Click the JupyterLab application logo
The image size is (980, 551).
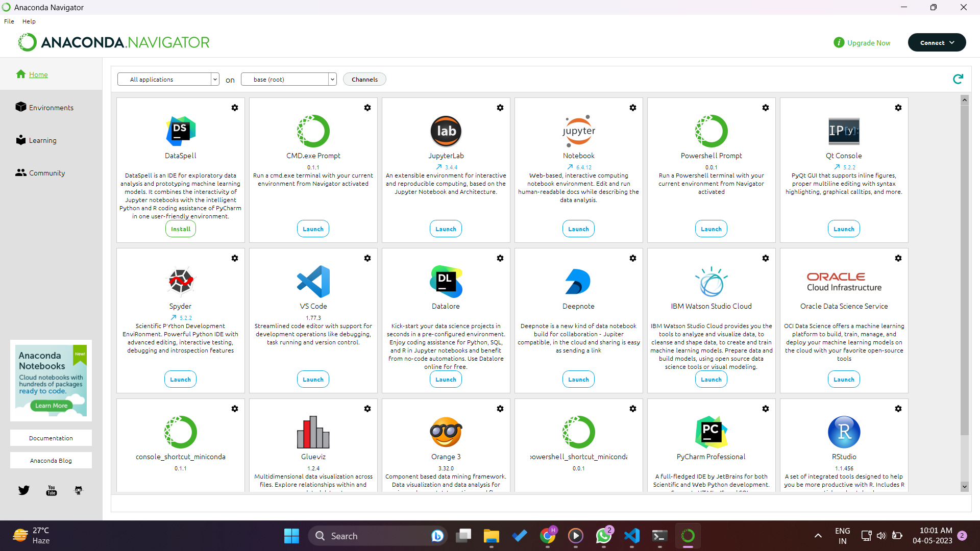tap(446, 131)
